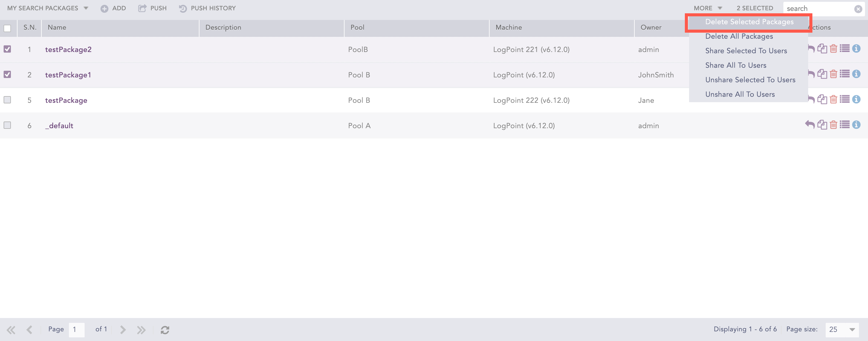868x341 pixels.
Task: Open the testPackage1 name link
Action: (x=68, y=75)
